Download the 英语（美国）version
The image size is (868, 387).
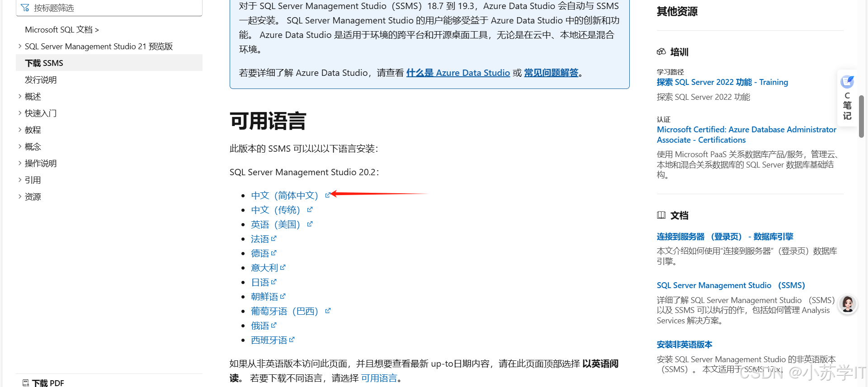point(276,224)
